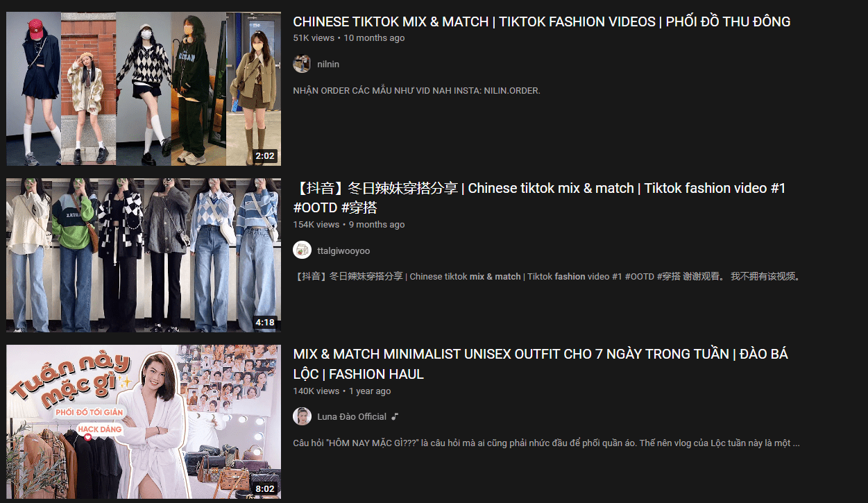Open title MIX & MATCH MINIMALIST UNISEX OUTFIT
The height and width of the screenshot is (503, 868).
pos(541,364)
